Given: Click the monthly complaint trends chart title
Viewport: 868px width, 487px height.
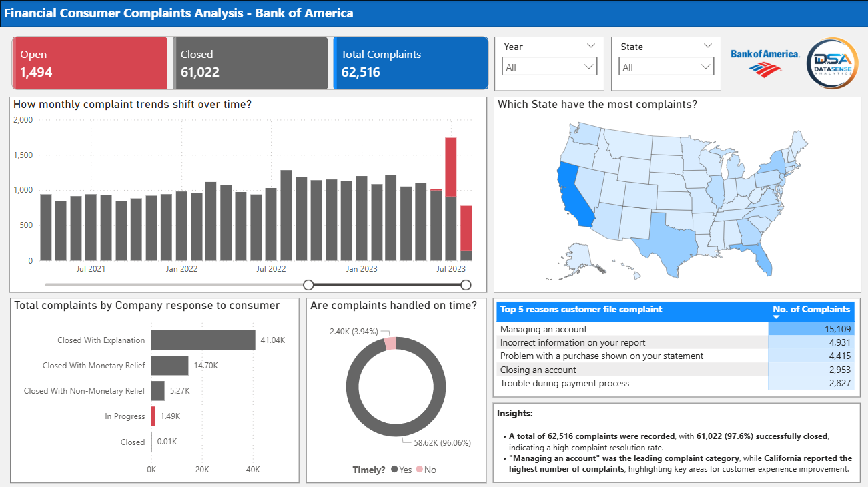Looking at the screenshot, I should pos(132,105).
